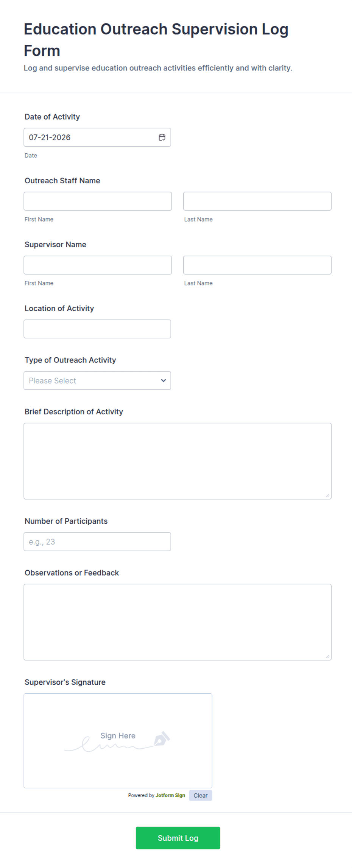Select Supervisor Last Name input
352x868 pixels.
(257, 265)
